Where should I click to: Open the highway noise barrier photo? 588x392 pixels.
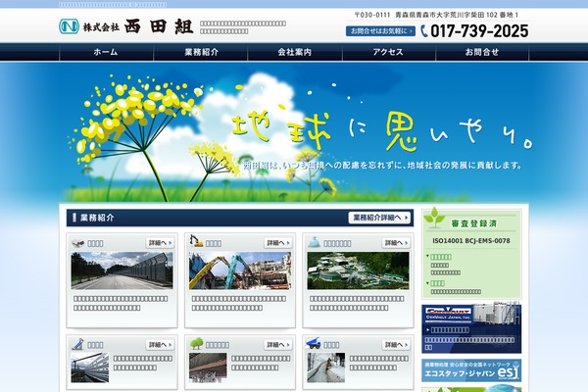coord(122,270)
